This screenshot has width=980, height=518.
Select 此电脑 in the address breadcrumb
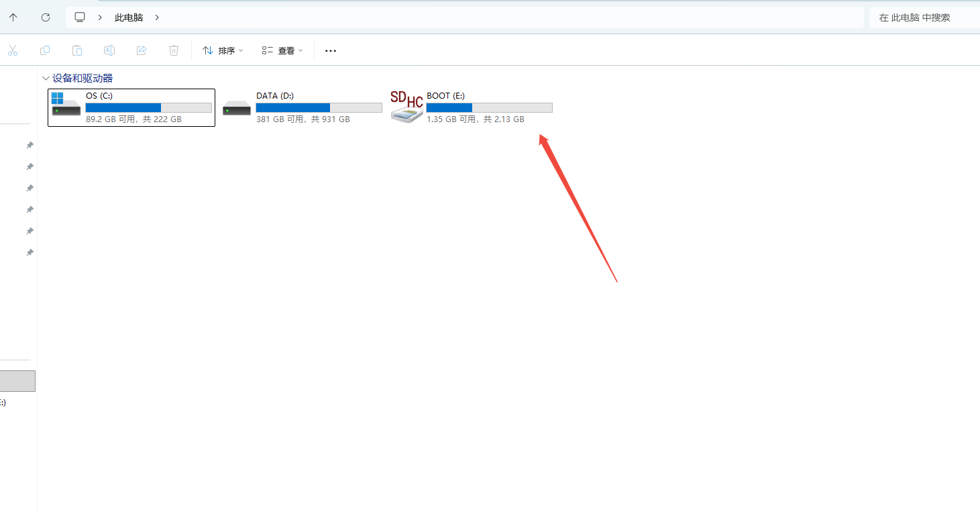click(x=129, y=17)
